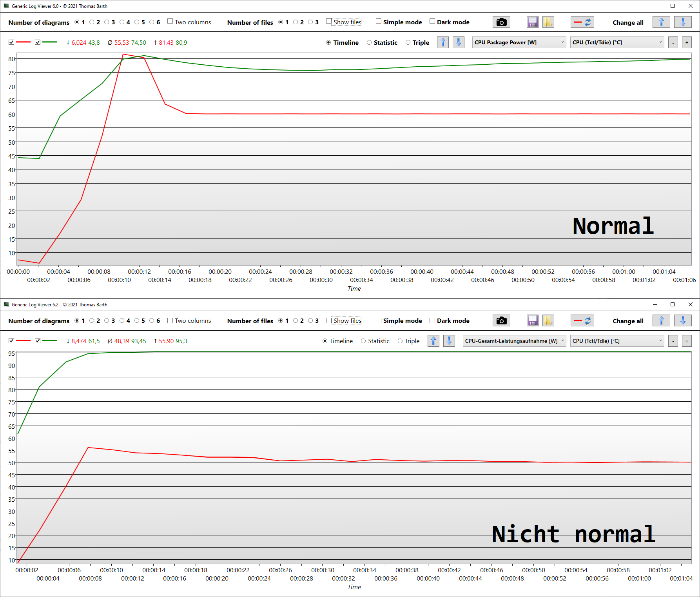This screenshot has width=700, height=597.
Task: Open CPU (Tctl/Tdie) dropdown in the bottom window
Action: tap(617, 341)
